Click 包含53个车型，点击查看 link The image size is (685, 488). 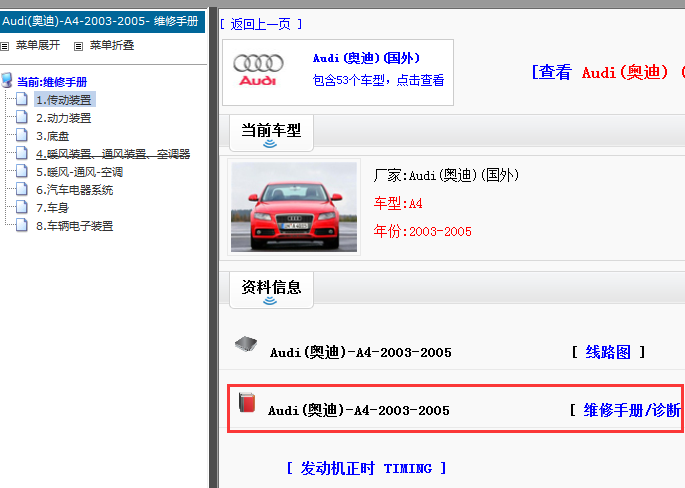tap(378, 80)
